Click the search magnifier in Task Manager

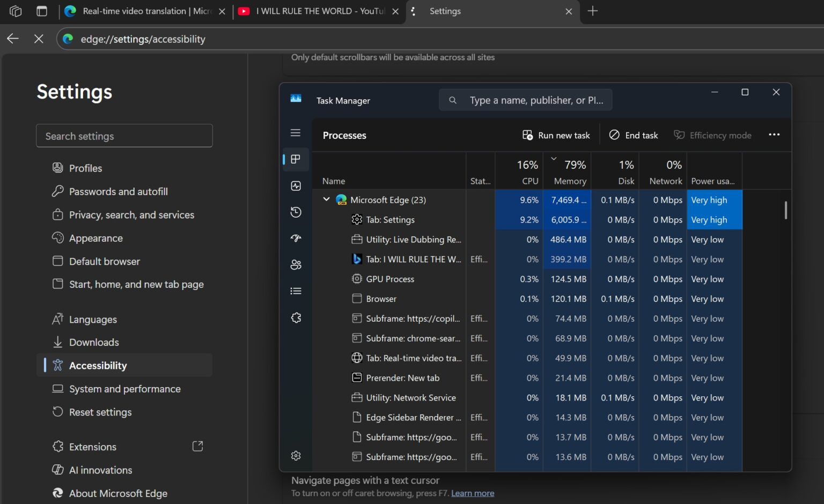click(452, 100)
